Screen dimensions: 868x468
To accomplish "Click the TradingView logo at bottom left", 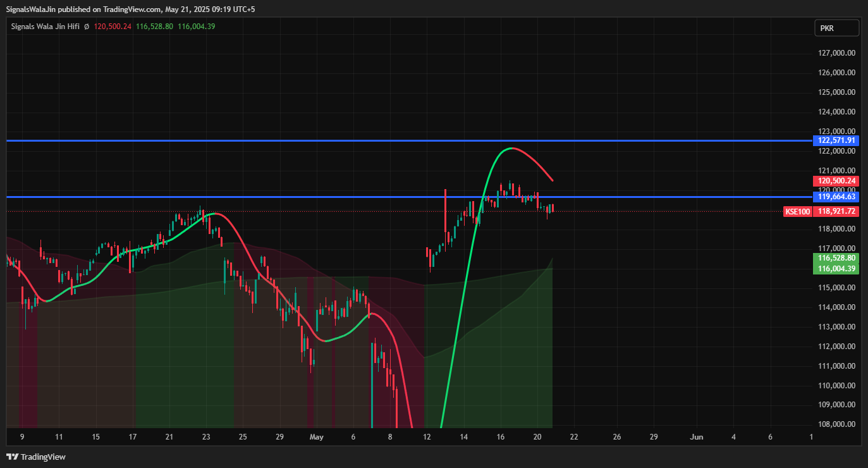I will click(36, 457).
